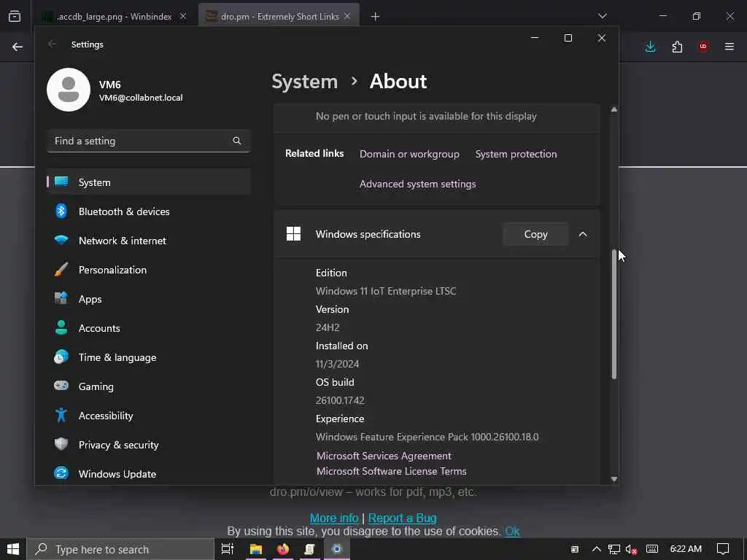
Task: Open Microsoft Services Agreement link
Action: (x=384, y=456)
